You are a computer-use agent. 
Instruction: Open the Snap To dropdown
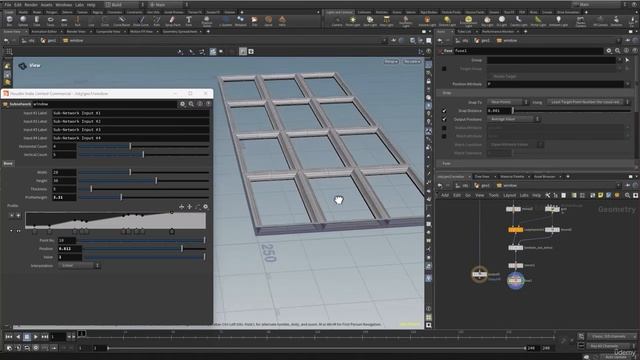pyautogui.click(x=508, y=102)
